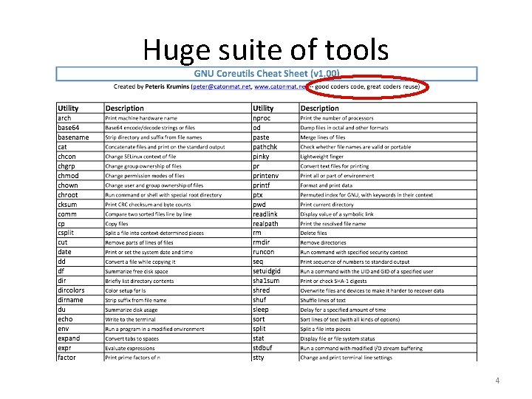Select the 'cut' utility cell

(80, 242)
